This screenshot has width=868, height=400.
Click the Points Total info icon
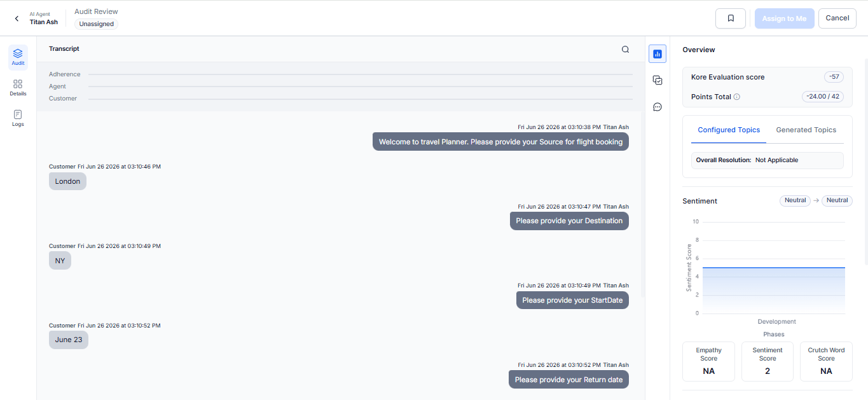pos(736,97)
